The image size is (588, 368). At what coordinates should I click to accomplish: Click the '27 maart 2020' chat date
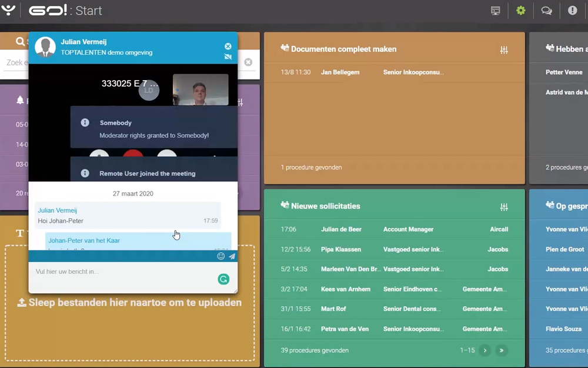click(x=133, y=194)
